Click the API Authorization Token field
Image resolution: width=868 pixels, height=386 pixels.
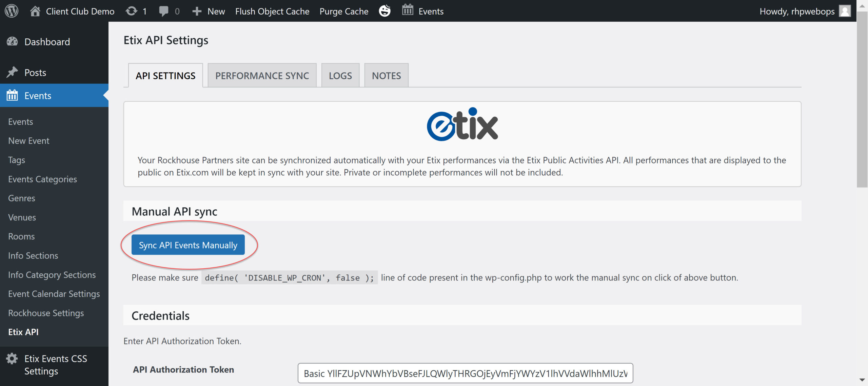click(x=465, y=373)
